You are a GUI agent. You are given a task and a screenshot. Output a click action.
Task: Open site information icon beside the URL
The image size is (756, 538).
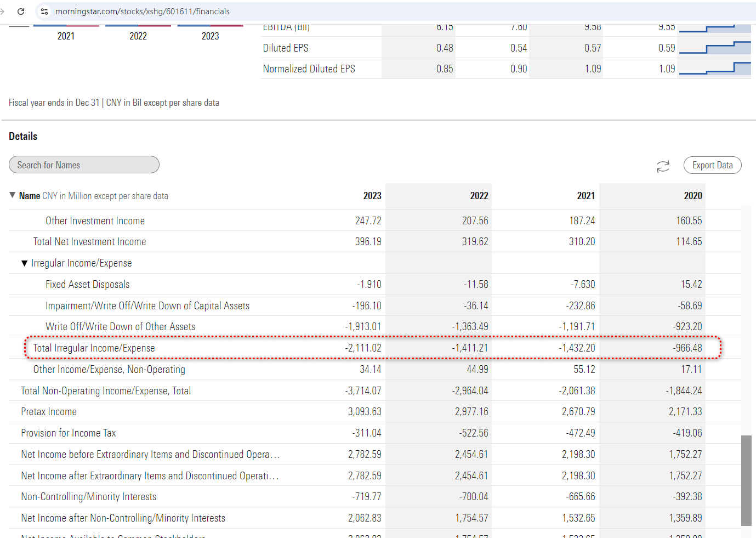44,11
